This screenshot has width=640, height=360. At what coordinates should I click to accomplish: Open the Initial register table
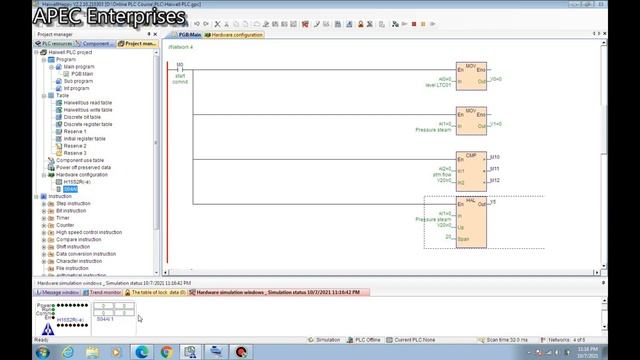click(x=84, y=139)
